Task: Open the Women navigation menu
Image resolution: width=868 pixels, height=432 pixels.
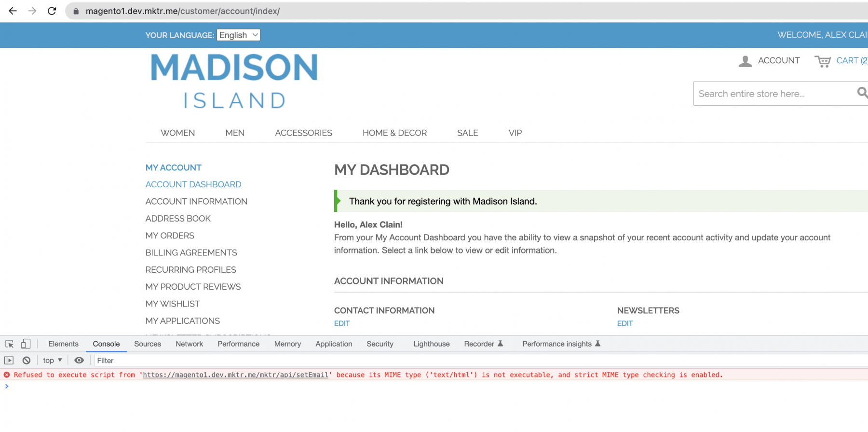Action: 177,133
